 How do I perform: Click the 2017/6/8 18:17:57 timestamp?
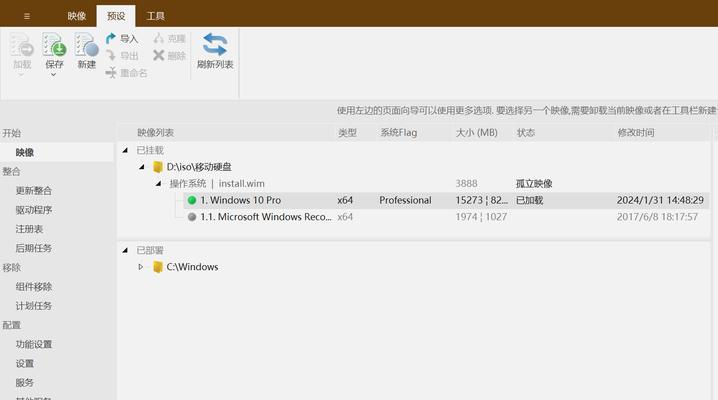(657, 217)
